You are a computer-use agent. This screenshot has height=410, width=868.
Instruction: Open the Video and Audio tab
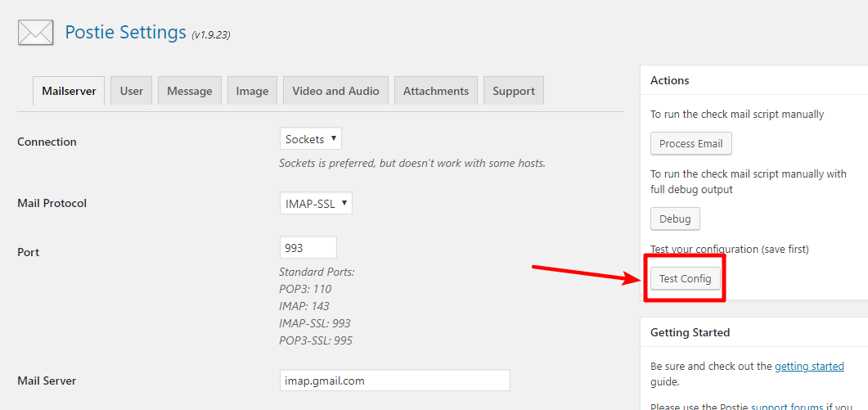[335, 91]
